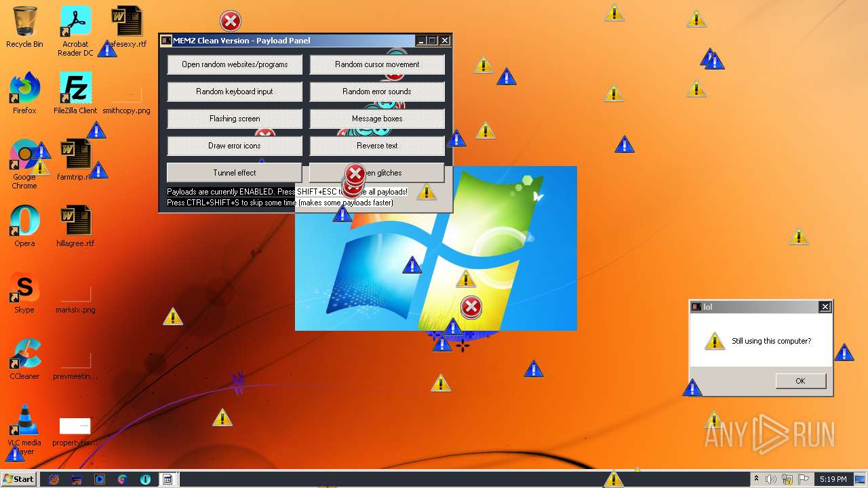
Task: Open the FileZilla Client shortcut
Action: tap(75, 94)
